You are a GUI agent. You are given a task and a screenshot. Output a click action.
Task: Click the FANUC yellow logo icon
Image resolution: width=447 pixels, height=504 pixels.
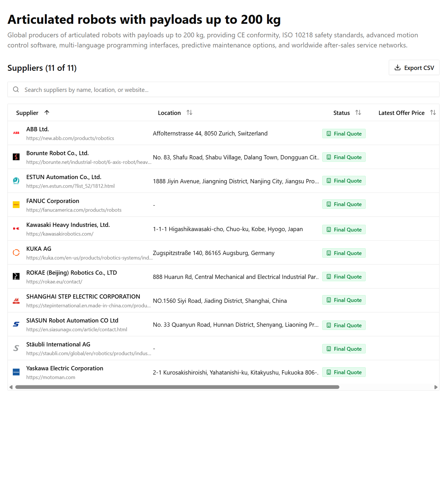click(x=16, y=205)
